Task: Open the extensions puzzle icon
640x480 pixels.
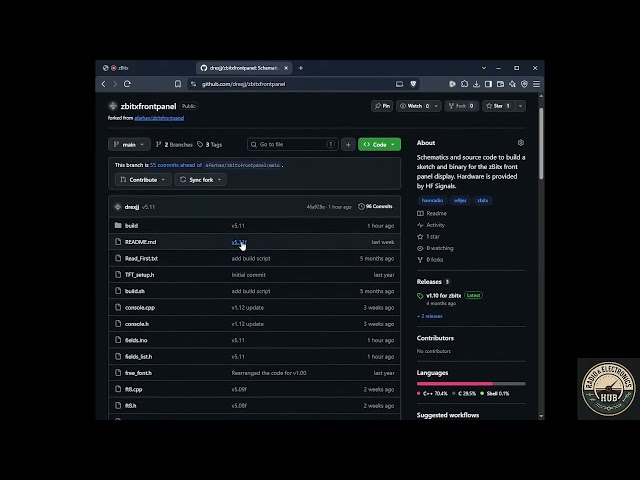Action: pos(464,84)
